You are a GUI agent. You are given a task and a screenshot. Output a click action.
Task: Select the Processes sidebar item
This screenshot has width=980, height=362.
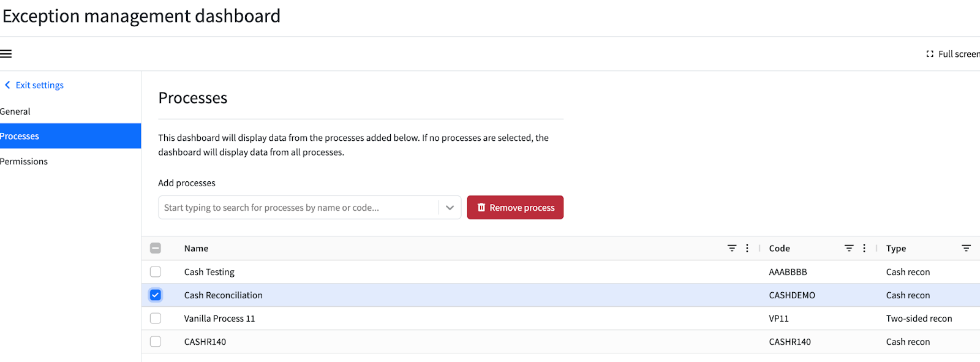coord(70,136)
